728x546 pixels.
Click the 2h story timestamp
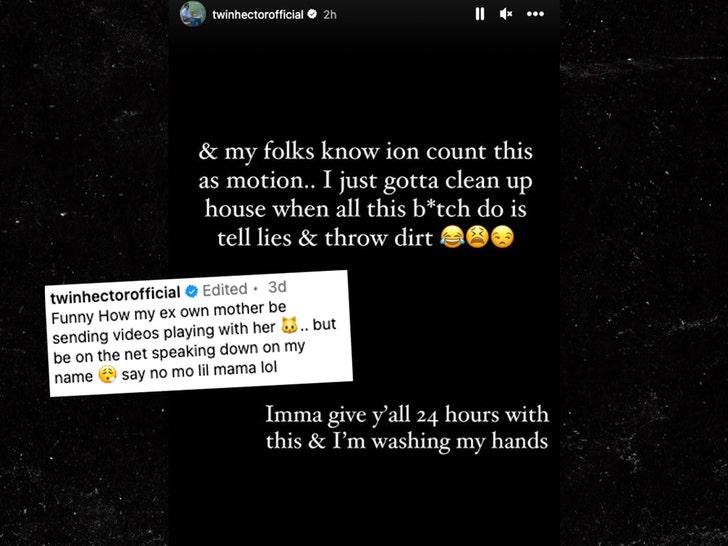(x=330, y=15)
